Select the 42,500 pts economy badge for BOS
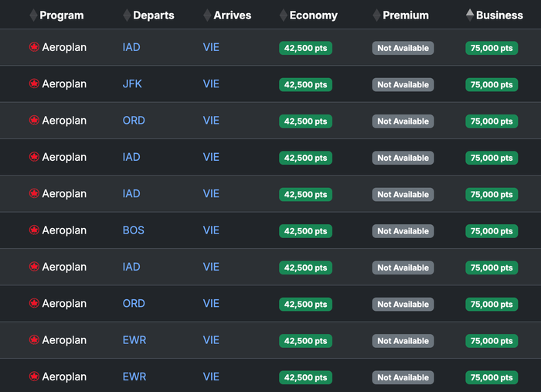This screenshot has height=392, width=541. point(306,231)
